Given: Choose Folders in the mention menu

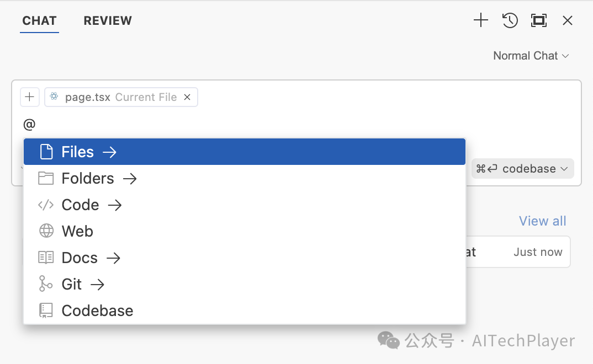Looking at the screenshot, I should tap(88, 178).
